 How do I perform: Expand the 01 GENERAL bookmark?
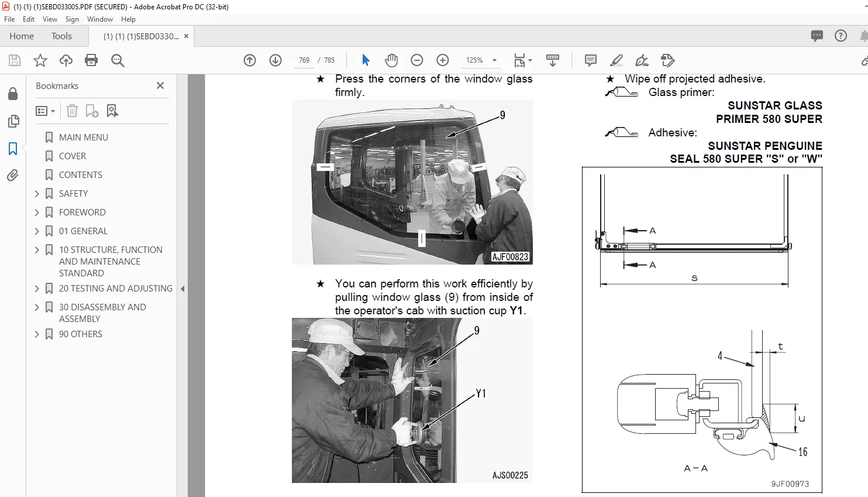point(37,231)
